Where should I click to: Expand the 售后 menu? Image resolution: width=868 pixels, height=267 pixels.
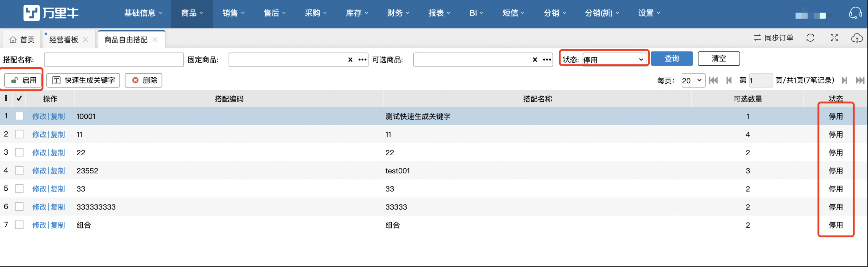(x=274, y=13)
